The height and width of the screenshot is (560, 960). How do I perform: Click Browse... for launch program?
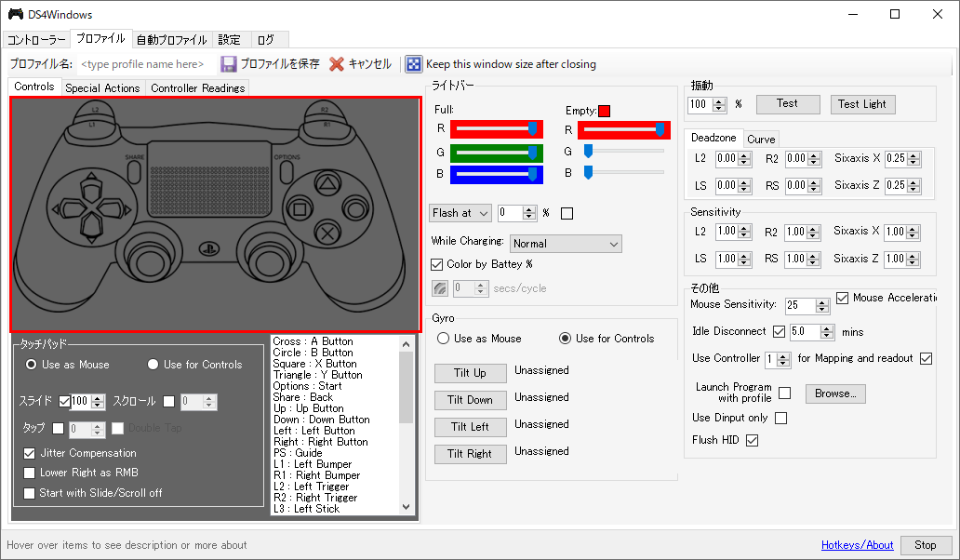coord(835,393)
